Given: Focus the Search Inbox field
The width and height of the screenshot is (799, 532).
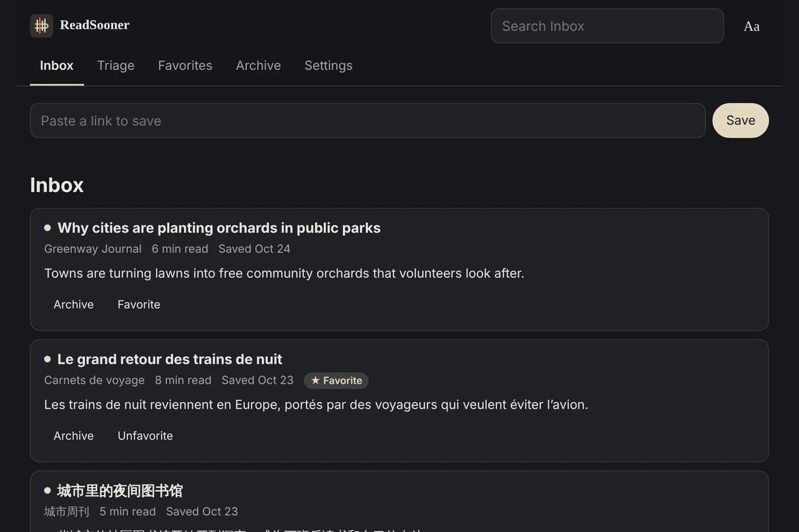Looking at the screenshot, I should (607, 26).
